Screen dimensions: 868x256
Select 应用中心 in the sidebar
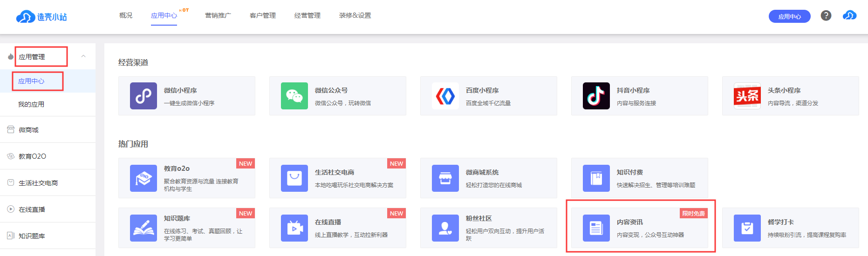click(x=31, y=81)
